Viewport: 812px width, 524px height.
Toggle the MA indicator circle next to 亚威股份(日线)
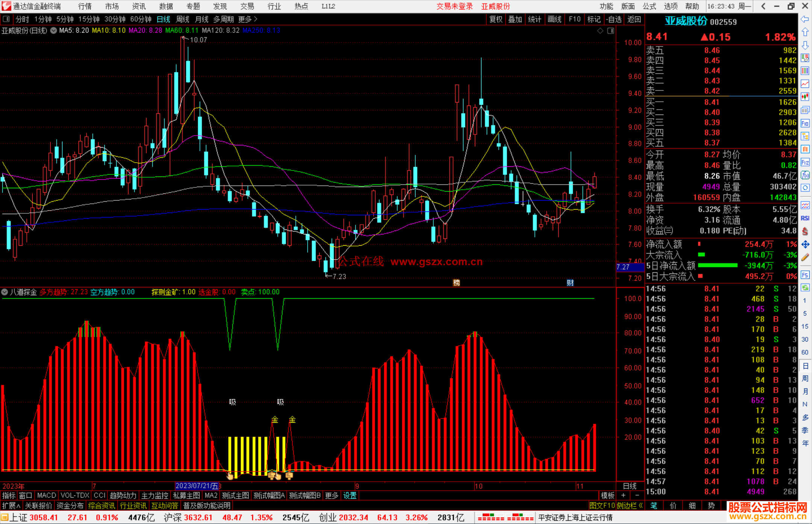pyautogui.click(x=54, y=30)
